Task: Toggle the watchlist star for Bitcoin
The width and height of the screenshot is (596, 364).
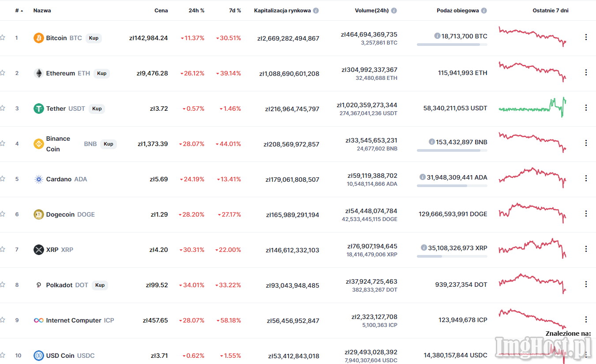Action: tap(3, 38)
